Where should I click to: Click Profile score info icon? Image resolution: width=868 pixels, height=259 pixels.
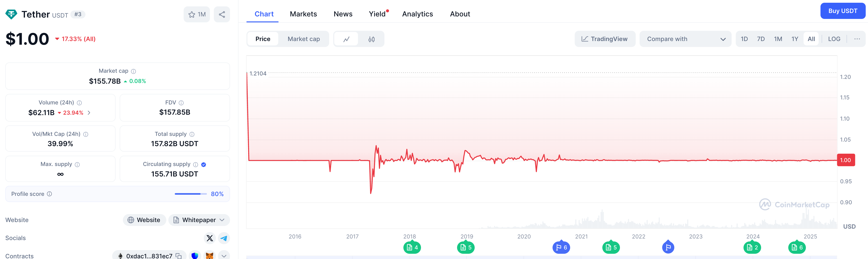[x=50, y=194]
